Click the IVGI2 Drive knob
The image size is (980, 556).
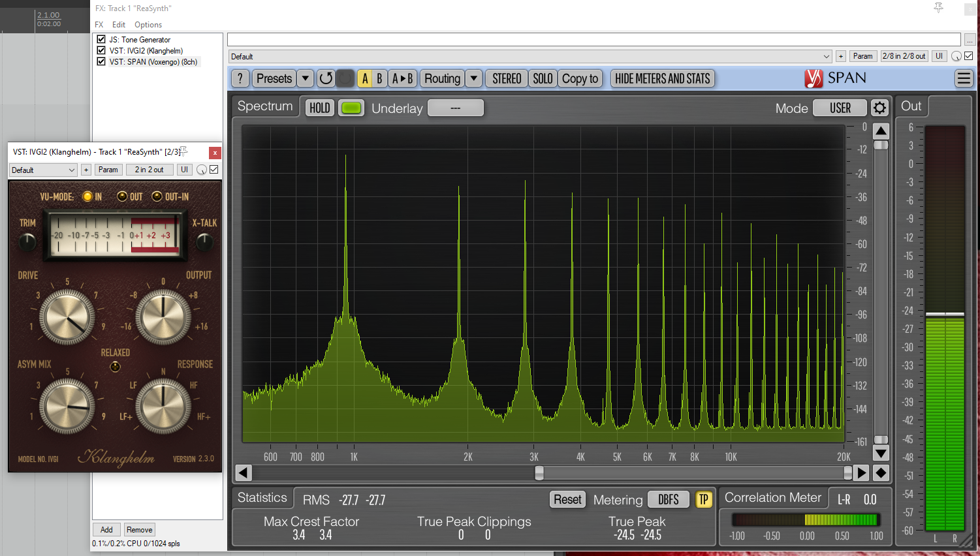point(67,317)
